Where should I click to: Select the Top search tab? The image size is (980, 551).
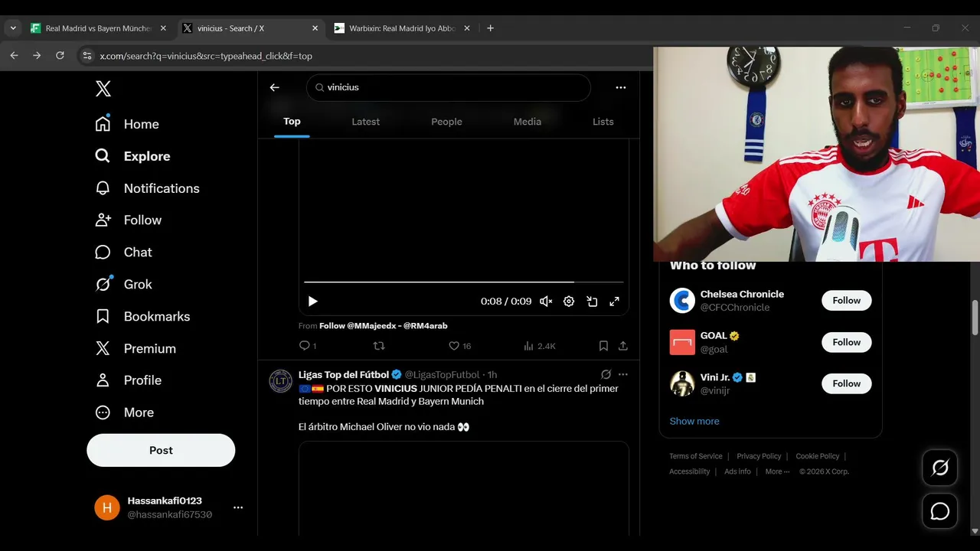(292, 122)
